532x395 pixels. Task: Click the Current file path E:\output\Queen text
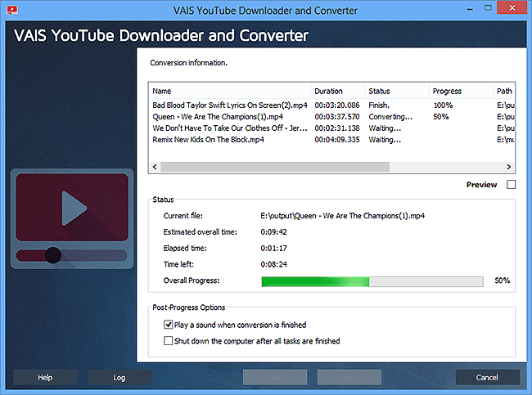click(x=342, y=216)
